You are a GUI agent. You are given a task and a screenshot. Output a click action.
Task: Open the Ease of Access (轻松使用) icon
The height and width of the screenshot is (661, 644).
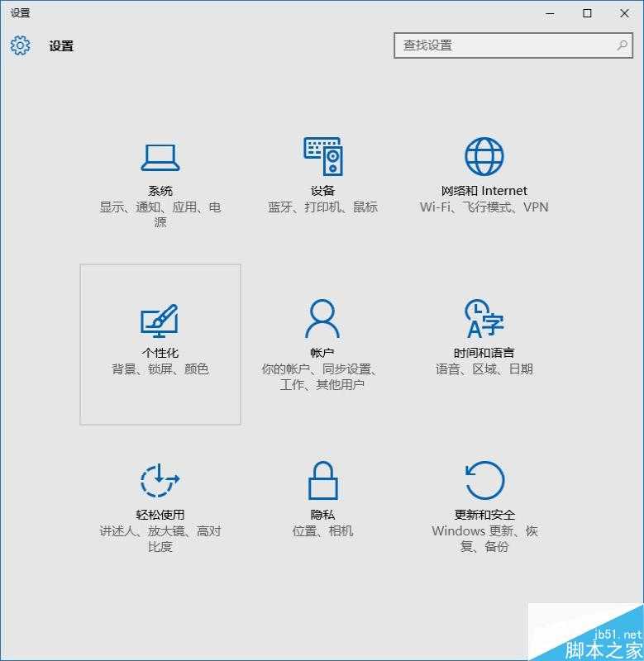coord(160,481)
